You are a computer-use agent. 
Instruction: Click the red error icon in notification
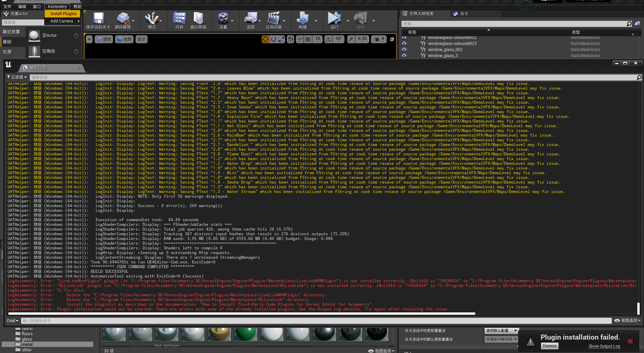tap(630, 341)
